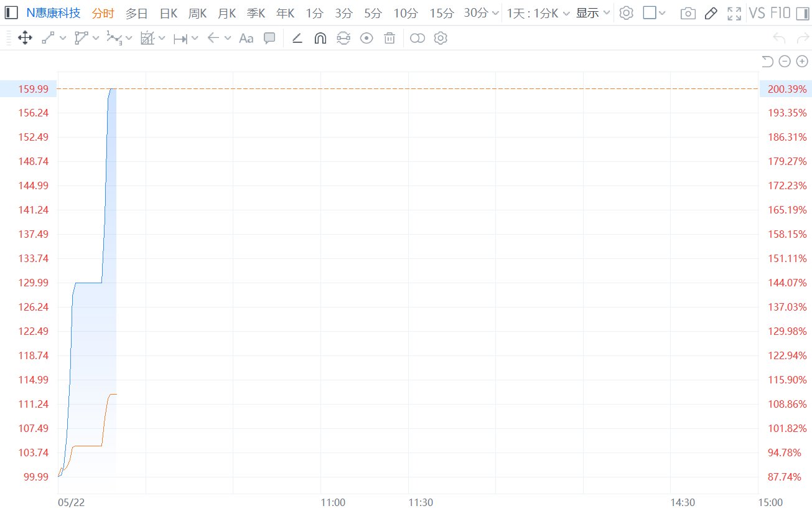Screen dimensions: 812x521
Task: Add a comment bubble annotation
Action: pos(269,39)
